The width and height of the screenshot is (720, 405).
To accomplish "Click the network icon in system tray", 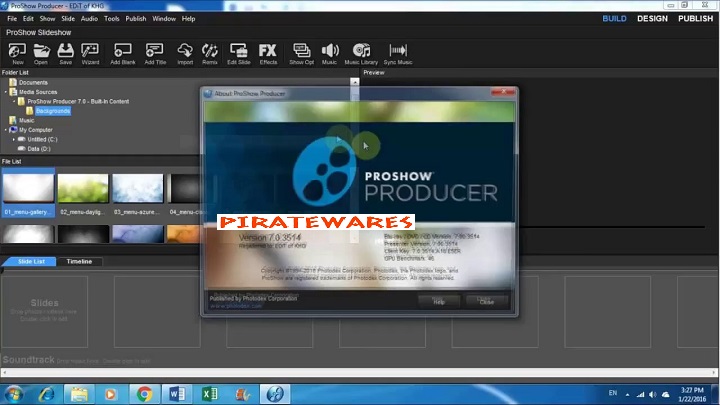I will pyautogui.click(x=640, y=394).
